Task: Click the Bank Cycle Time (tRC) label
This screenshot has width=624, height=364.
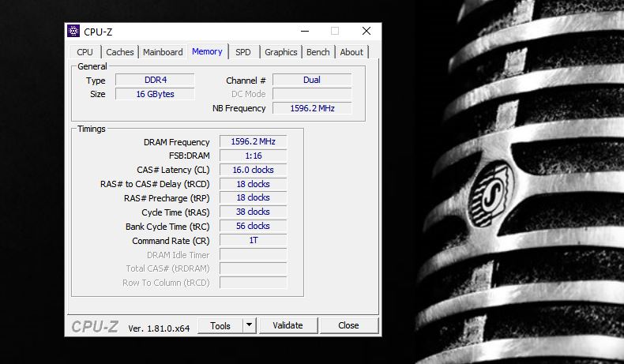Action: [x=167, y=227]
